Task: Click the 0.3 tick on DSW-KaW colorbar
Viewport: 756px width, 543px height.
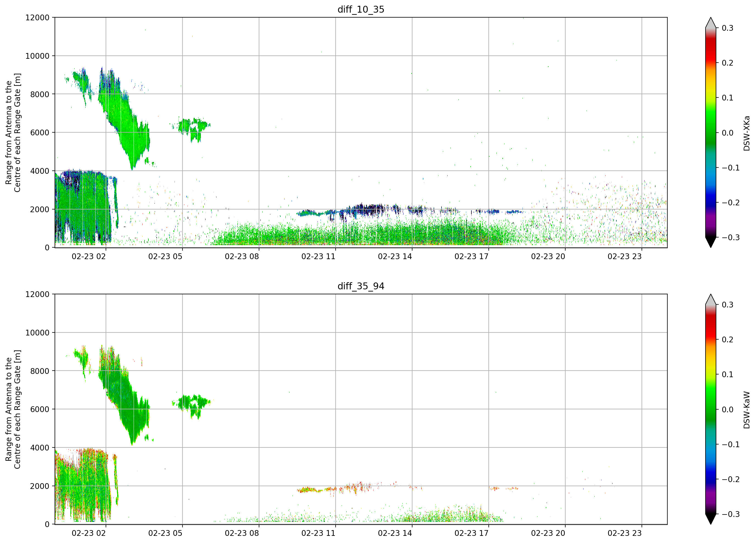Action: pos(727,305)
